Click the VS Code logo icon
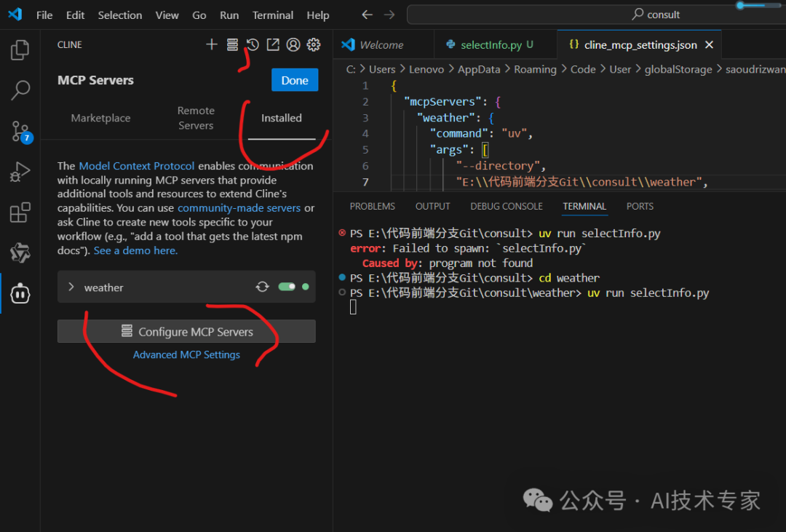 [x=15, y=14]
